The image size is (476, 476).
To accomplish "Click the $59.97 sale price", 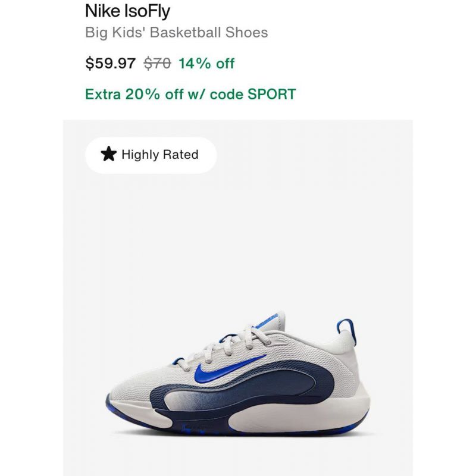I will [110, 64].
